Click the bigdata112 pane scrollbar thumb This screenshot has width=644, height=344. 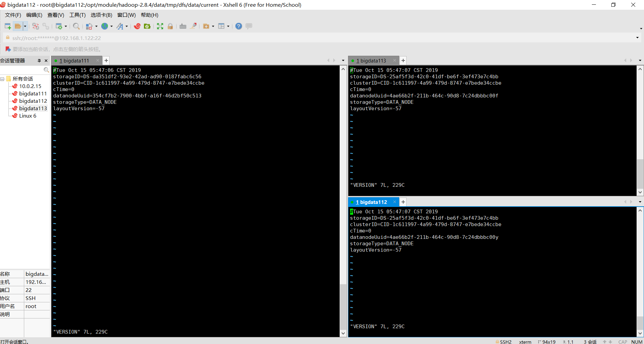click(x=640, y=323)
